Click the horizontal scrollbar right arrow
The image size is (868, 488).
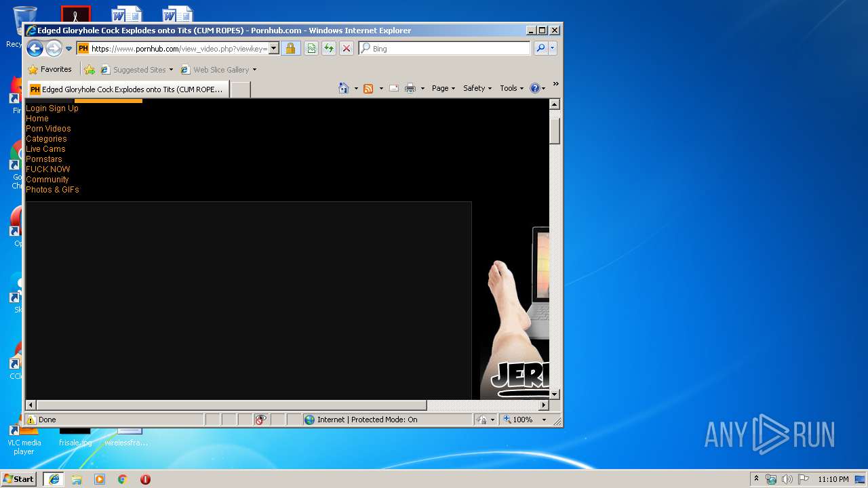(543, 405)
